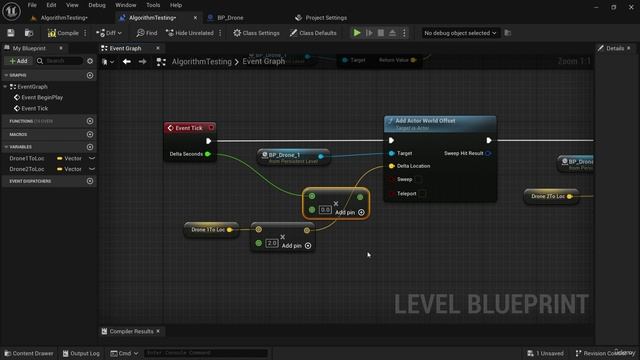Collapse the Graphs section

coord(6,76)
